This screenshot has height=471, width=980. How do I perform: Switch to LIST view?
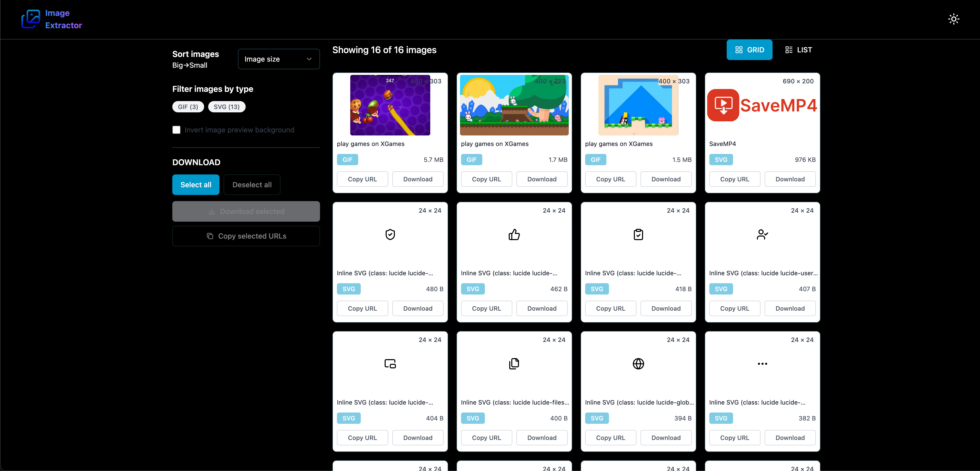(798, 50)
